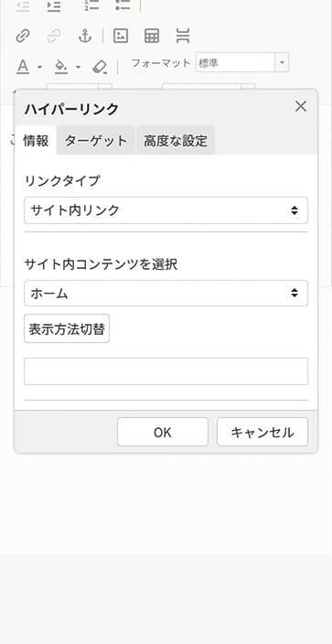Insert an anchor with the anchor icon
Viewport: 332px width, 644px height.
click(84, 37)
